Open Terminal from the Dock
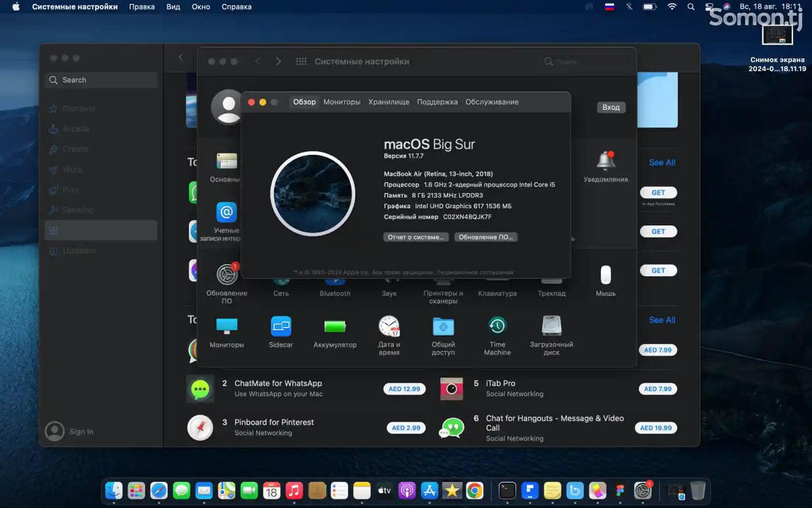 pyautogui.click(x=507, y=490)
